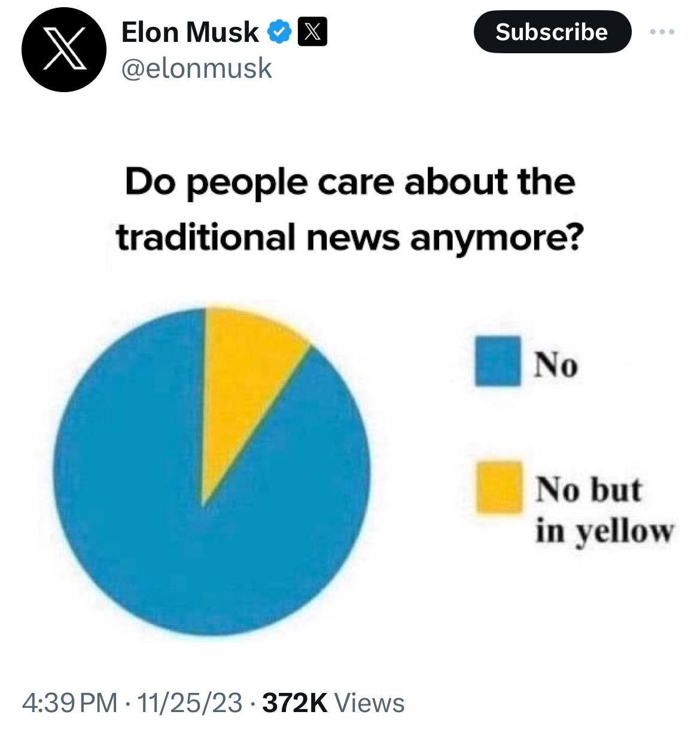Click the @elonmusk handle
This screenshot has height=730, width=700.
point(196,68)
